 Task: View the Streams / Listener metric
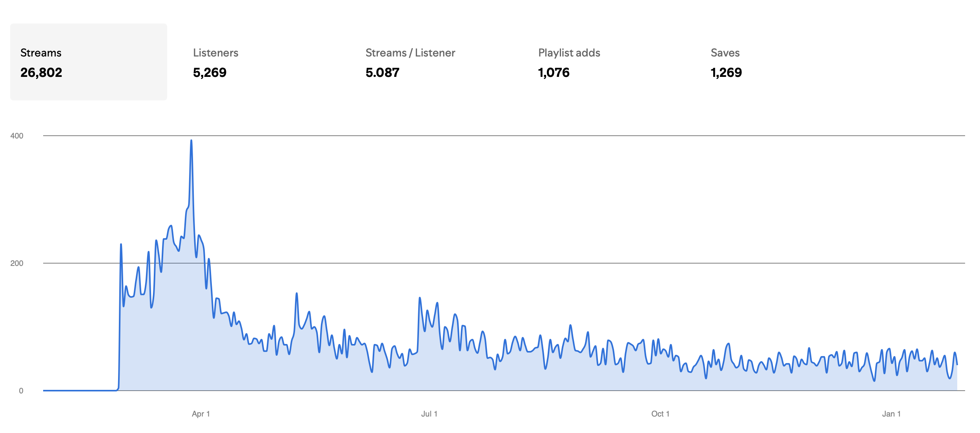point(410,63)
